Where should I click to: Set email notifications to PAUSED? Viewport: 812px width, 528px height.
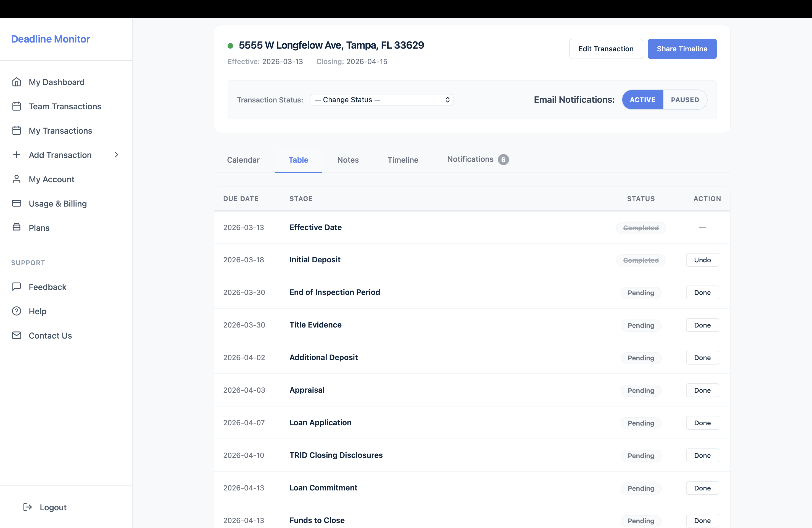[685, 100]
